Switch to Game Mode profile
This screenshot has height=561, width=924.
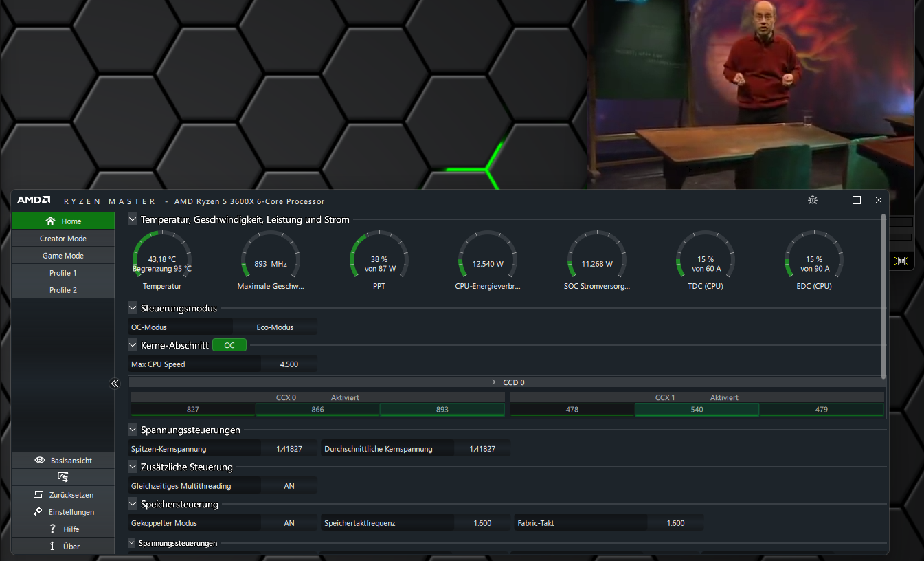click(63, 255)
